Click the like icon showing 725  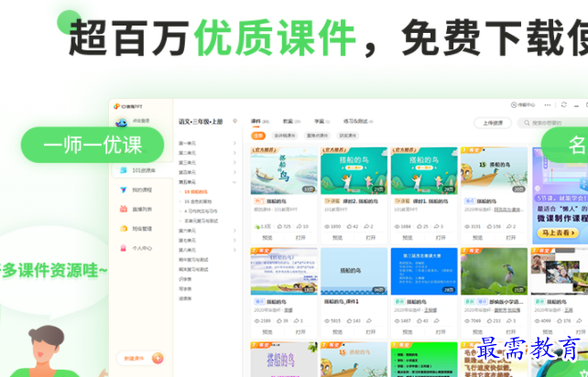click(279, 226)
